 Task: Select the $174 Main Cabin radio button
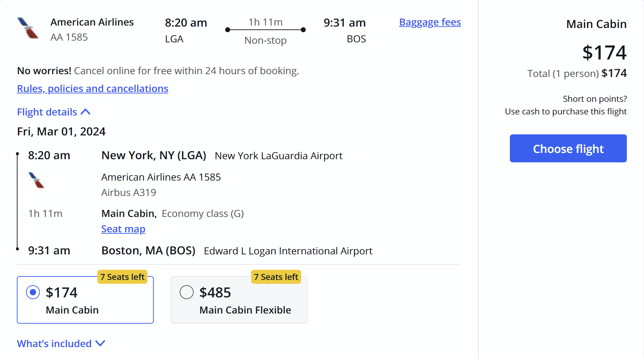pos(33,292)
